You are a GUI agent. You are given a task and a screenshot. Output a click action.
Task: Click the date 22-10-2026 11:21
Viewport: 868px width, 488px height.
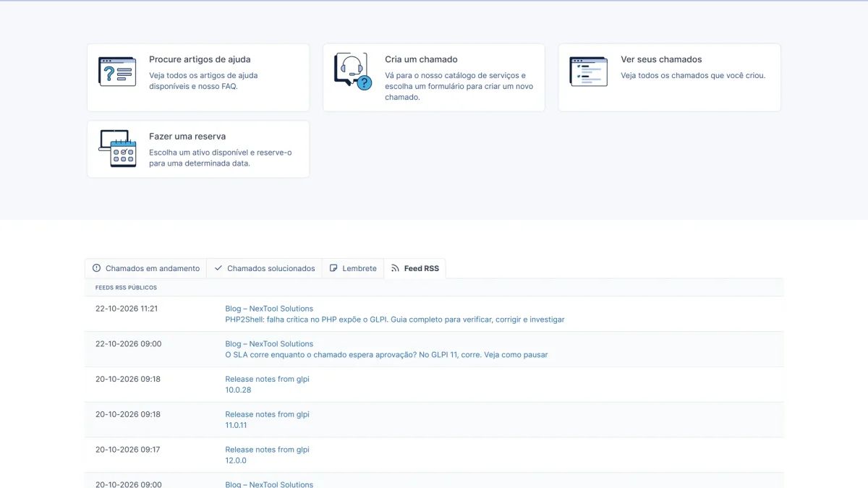coord(127,309)
